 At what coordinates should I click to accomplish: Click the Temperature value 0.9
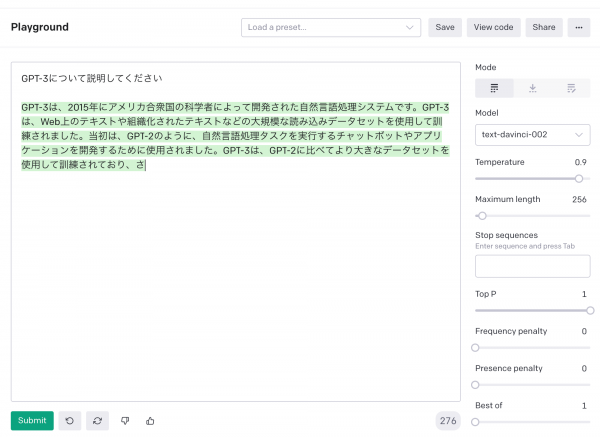[580, 162]
